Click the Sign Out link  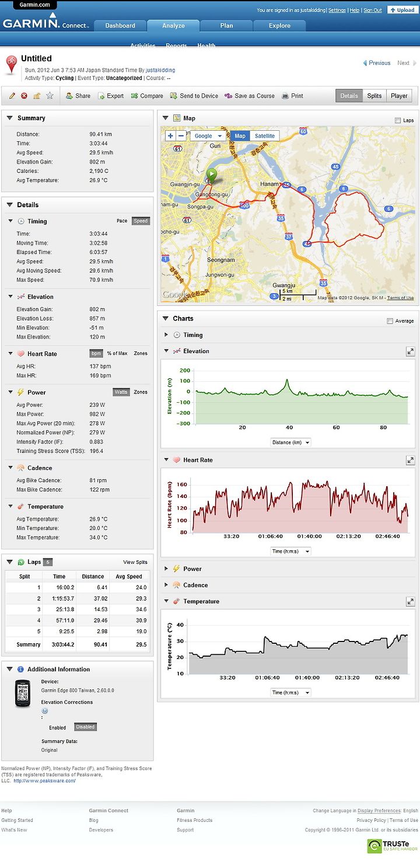[373, 11]
